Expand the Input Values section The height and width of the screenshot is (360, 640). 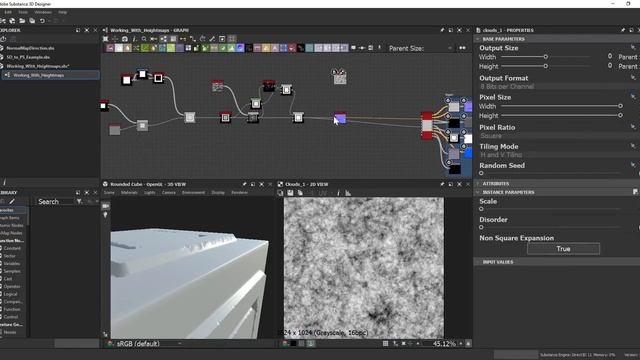(478, 262)
